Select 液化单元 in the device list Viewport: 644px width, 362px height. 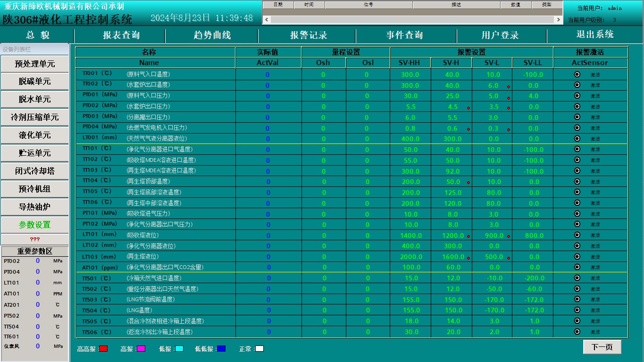[35, 135]
